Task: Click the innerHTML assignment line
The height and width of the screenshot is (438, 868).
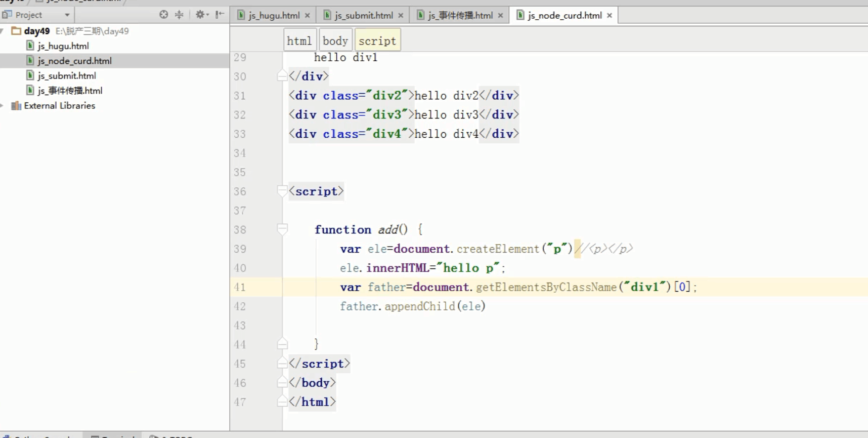Action: (x=422, y=268)
